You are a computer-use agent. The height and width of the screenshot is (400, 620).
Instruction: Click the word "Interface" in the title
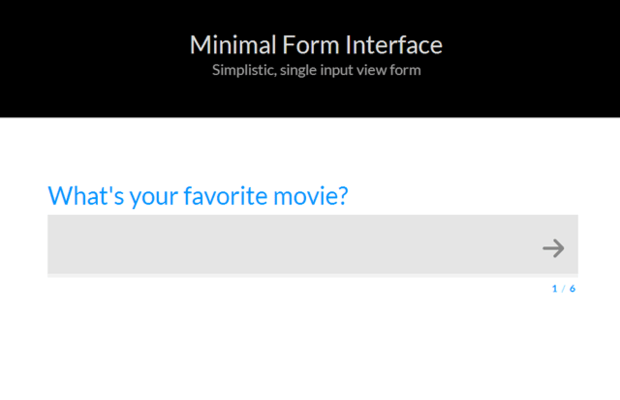[394, 45]
